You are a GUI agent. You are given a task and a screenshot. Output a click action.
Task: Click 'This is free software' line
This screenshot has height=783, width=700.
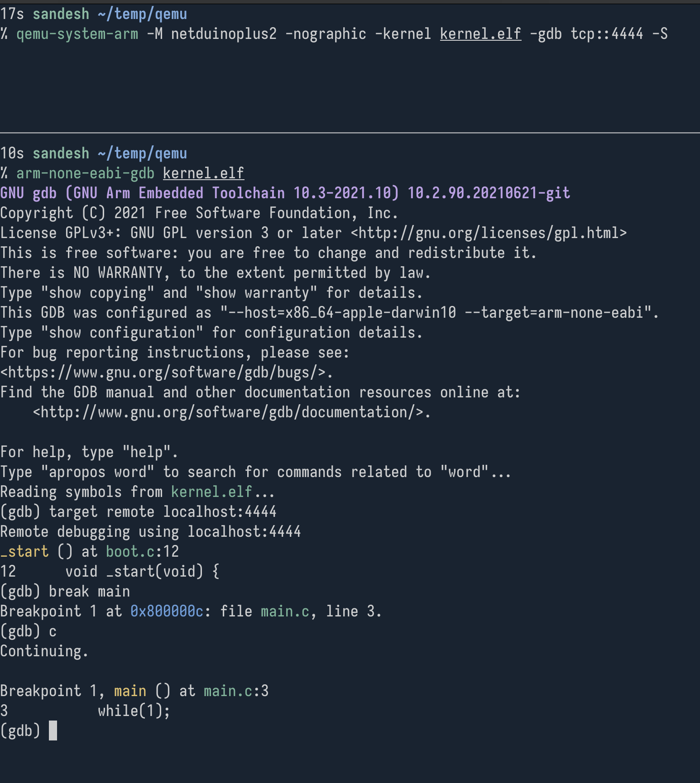coord(268,253)
